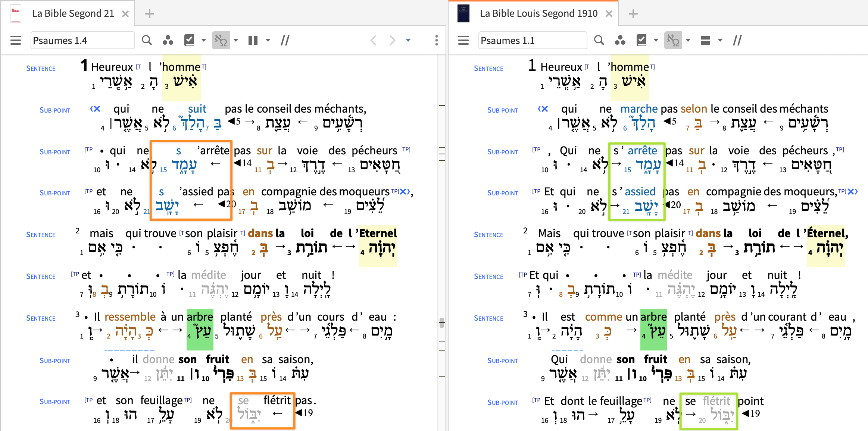Click search icon in Louis Segond 1910 panel
868x431 pixels.
click(599, 40)
